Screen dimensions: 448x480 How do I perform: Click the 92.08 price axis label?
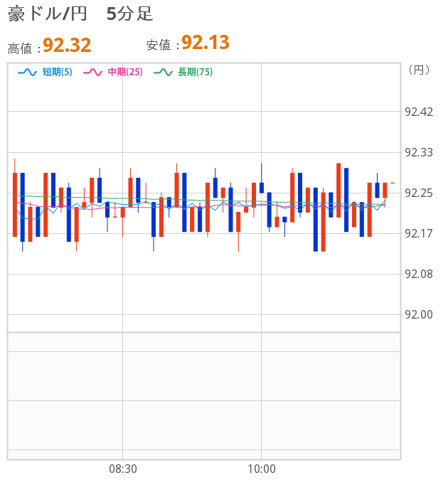(418, 274)
